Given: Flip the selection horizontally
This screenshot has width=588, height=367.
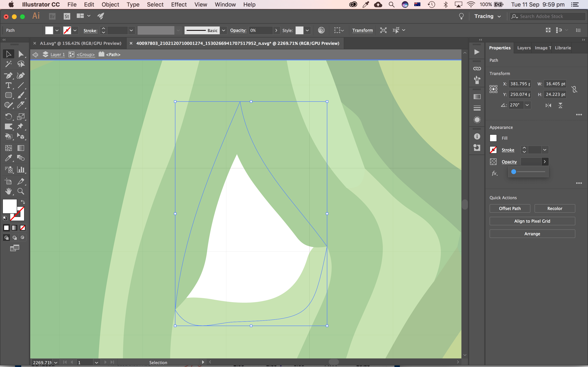Looking at the screenshot, I should click(548, 105).
